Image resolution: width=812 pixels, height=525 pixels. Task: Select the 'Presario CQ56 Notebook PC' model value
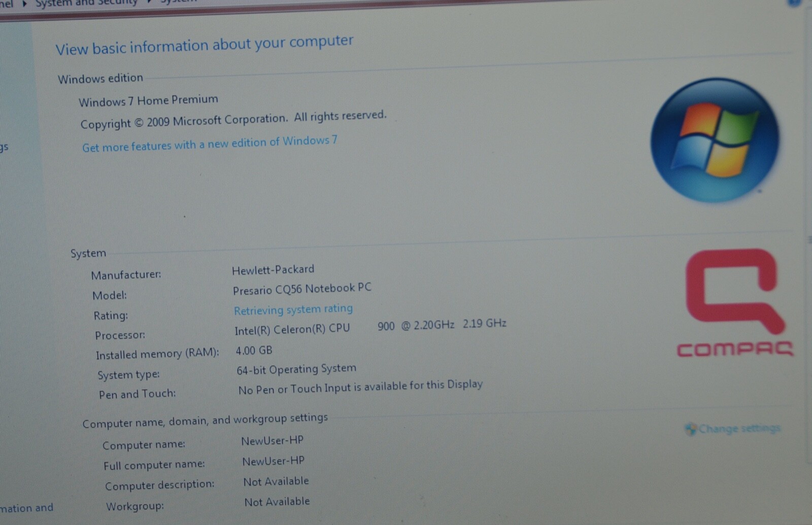tap(302, 289)
